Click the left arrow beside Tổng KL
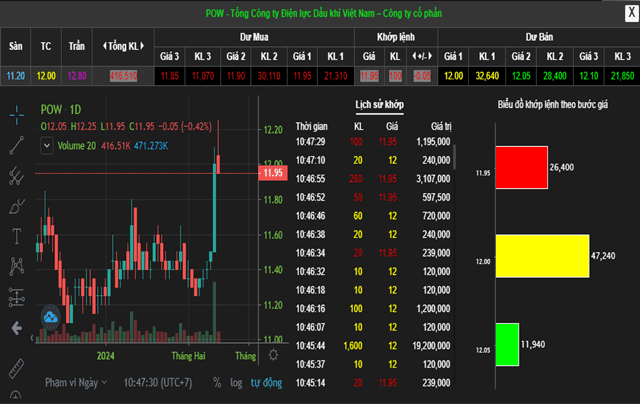The width and height of the screenshot is (640, 404). [104, 46]
